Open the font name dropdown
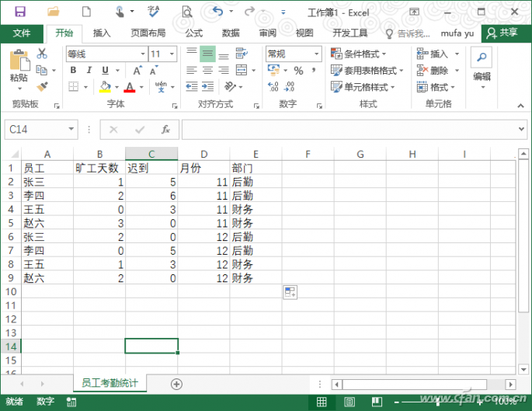532x411 pixels. [x=143, y=54]
